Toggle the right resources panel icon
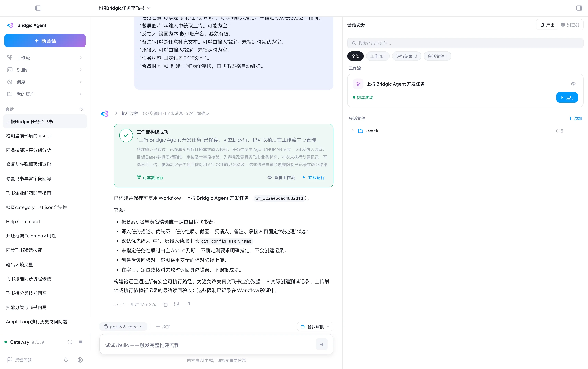 point(579,8)
